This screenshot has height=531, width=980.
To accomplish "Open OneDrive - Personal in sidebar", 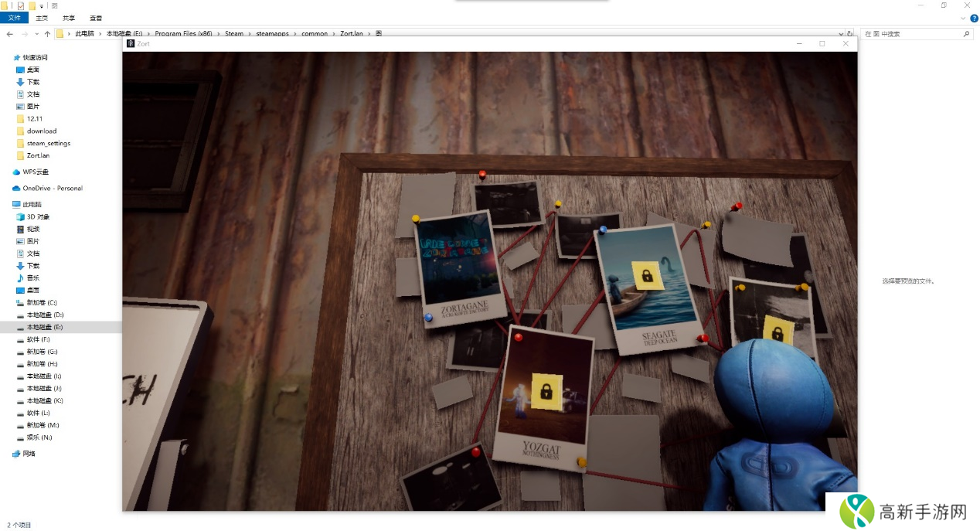I will pos(52,189).
